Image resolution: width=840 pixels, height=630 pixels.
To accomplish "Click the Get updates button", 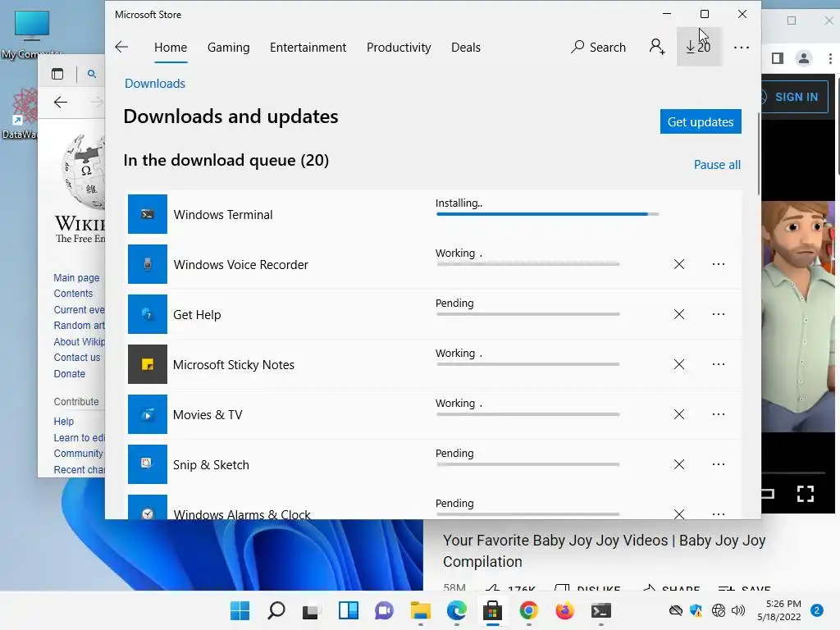I will coord(701,121).
